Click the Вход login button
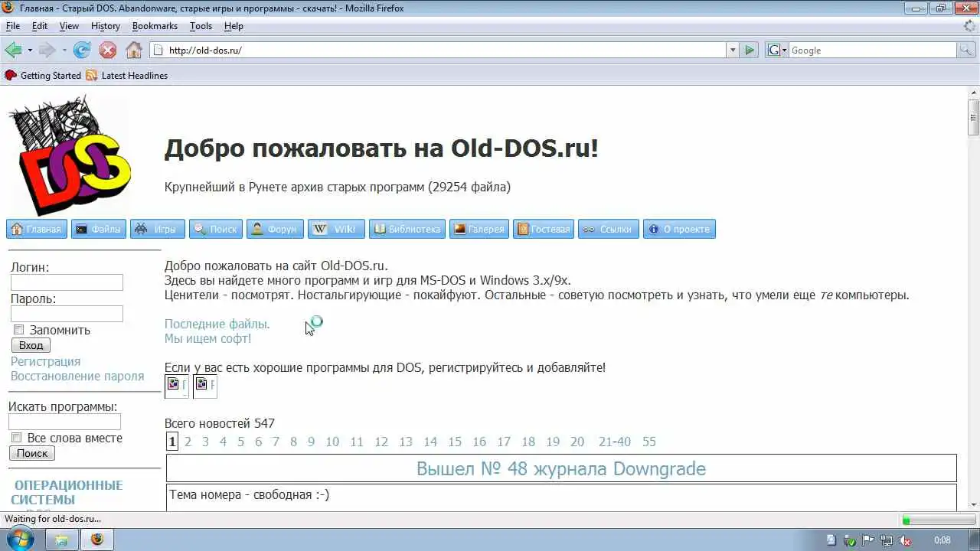Screen dimensions: 980x551 click(x=31, y=346)
